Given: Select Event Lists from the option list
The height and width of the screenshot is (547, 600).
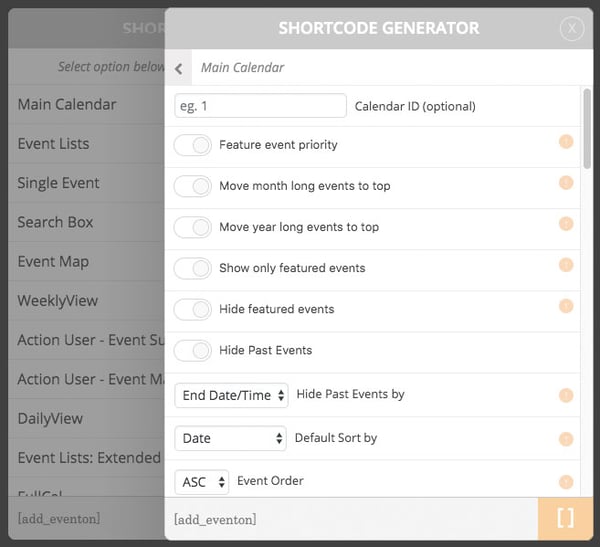Looking at the screenshot, I should (x=53, y=144).
